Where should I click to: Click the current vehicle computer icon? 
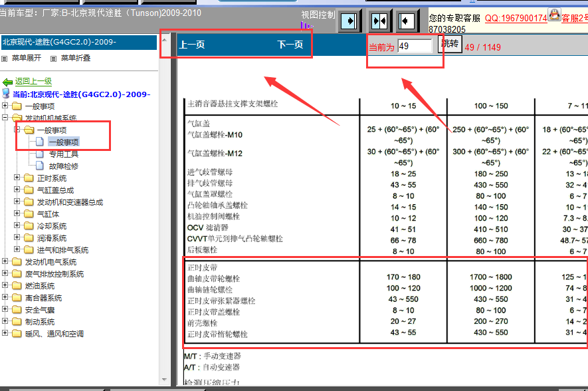click(x=5, y=94)
